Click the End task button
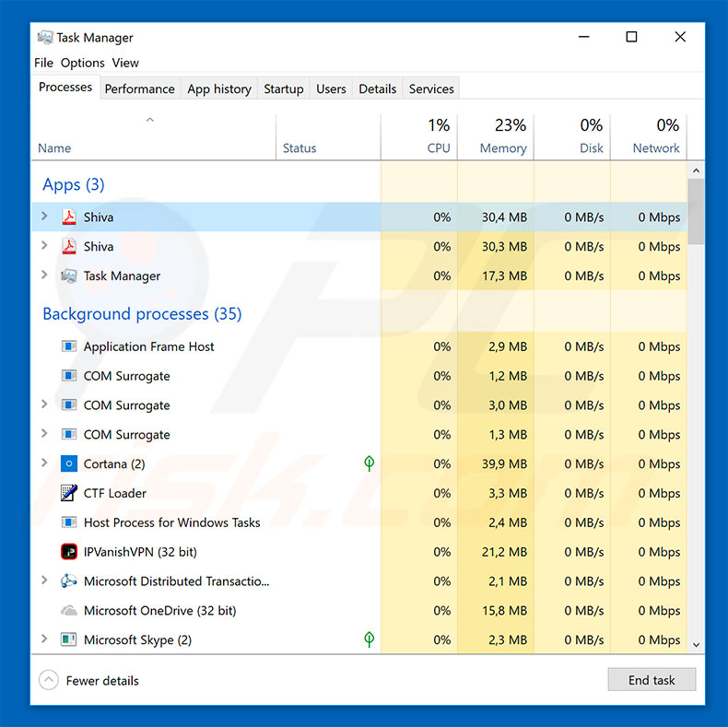Image resolution: width=728 pixels, height=727 pixels. coord(652,680)
